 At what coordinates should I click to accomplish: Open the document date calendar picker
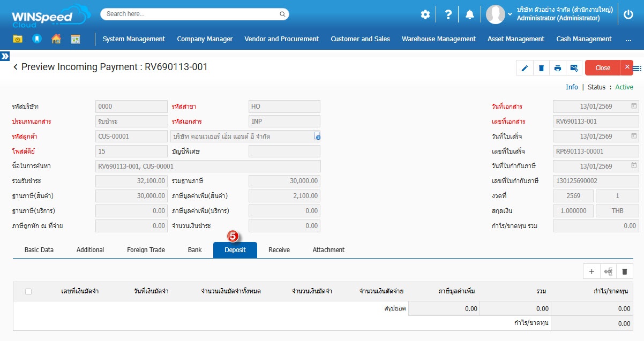click(x=634, y=106)
